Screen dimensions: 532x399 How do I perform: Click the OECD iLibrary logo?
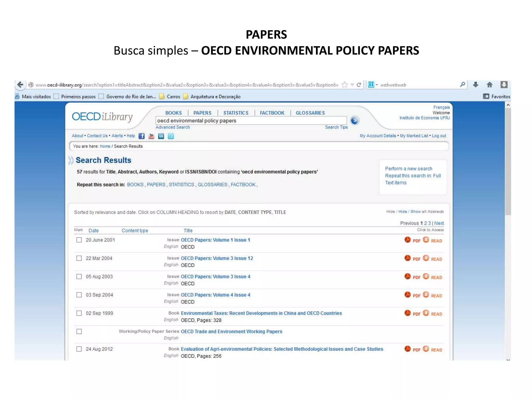pos(102,117)
